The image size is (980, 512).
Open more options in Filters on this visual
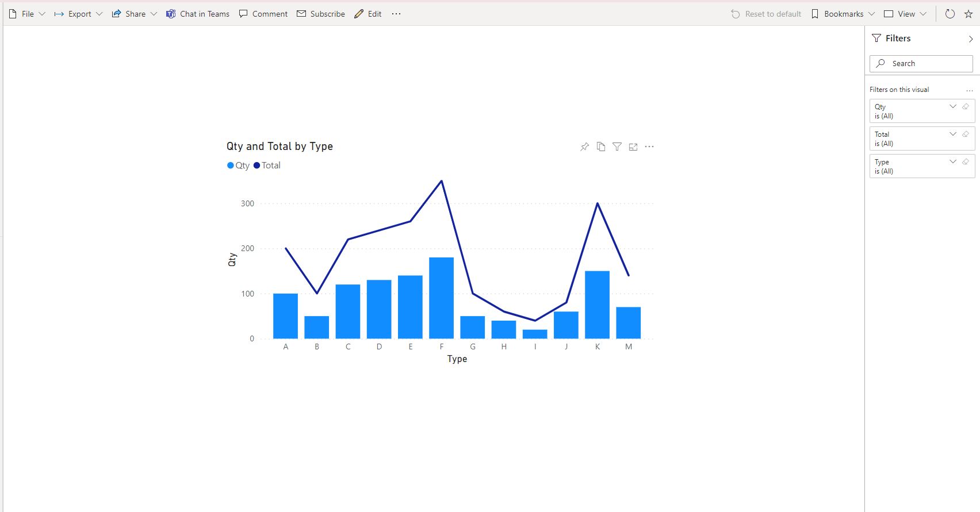[970, 90]
